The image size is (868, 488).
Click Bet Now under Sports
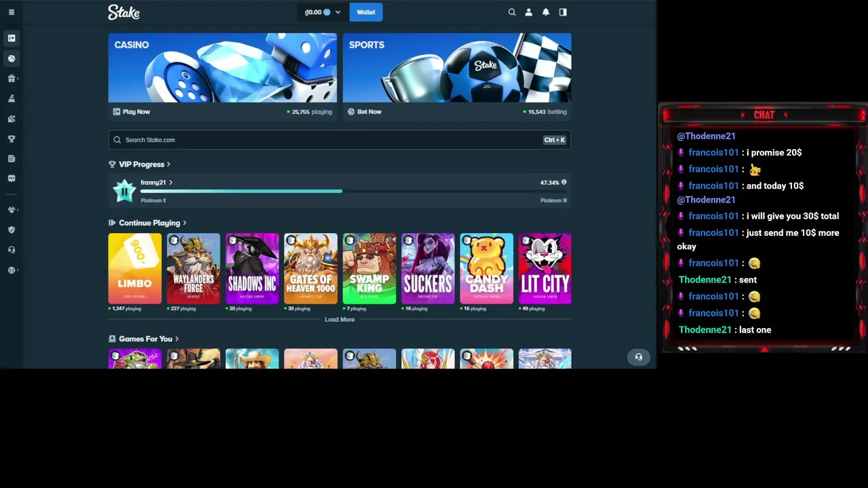tap(365, 112)
